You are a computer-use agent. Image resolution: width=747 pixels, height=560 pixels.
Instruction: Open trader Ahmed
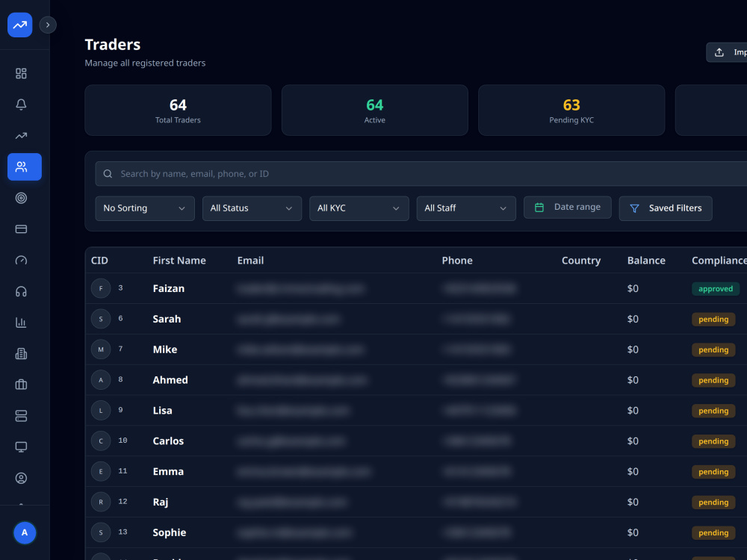[x=170, y=380]
